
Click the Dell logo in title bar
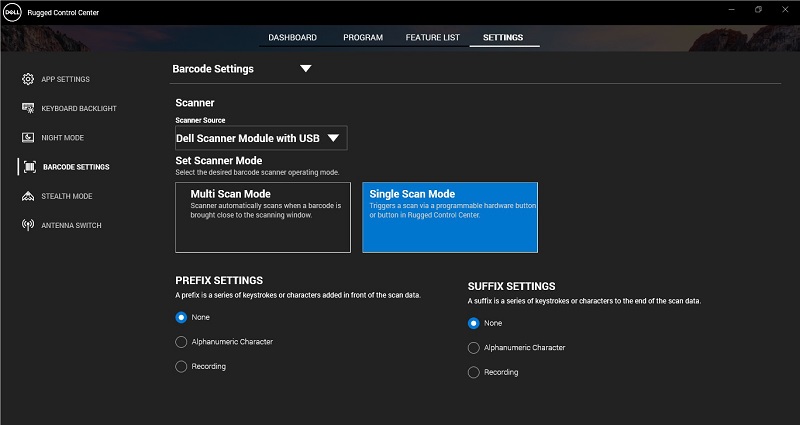coord(12,12)
